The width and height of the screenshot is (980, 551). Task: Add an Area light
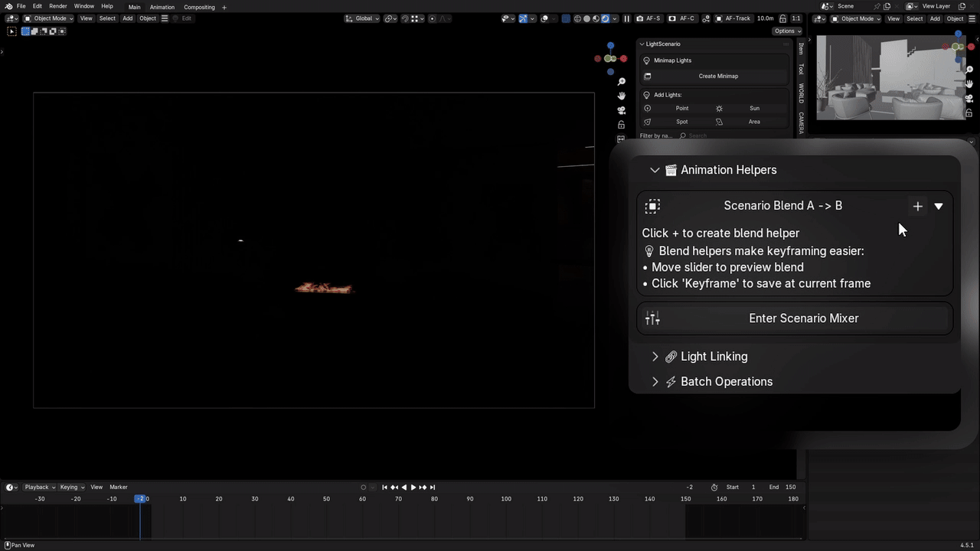coord(750,122)
